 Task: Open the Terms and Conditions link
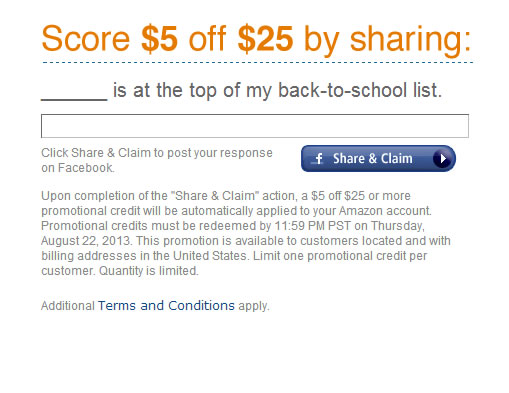[166, 306]
